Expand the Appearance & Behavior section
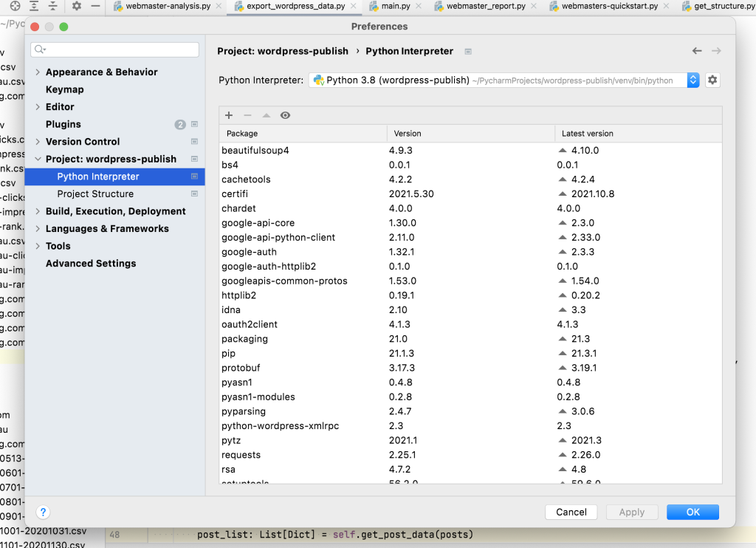The width and height of the screenshot is (756, 548). click(36, 72)
